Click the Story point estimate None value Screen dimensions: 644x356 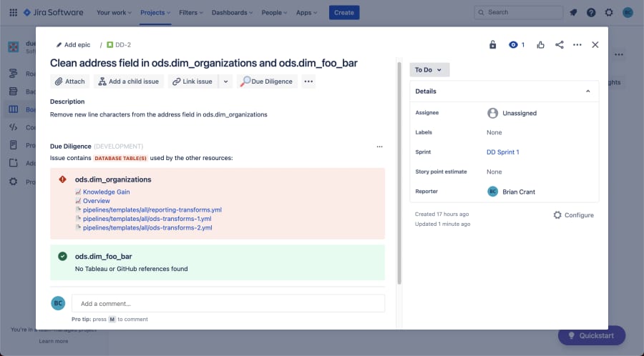point(494,172)
